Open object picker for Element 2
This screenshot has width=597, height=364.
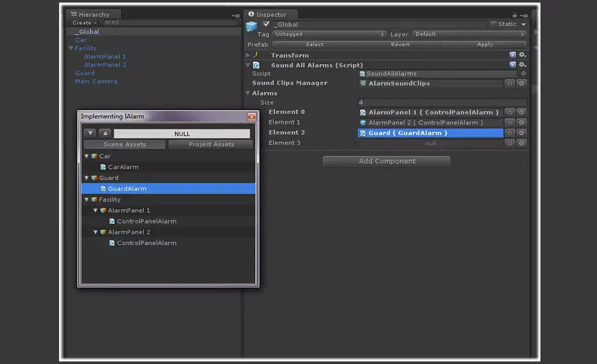[x=522, y=133]
